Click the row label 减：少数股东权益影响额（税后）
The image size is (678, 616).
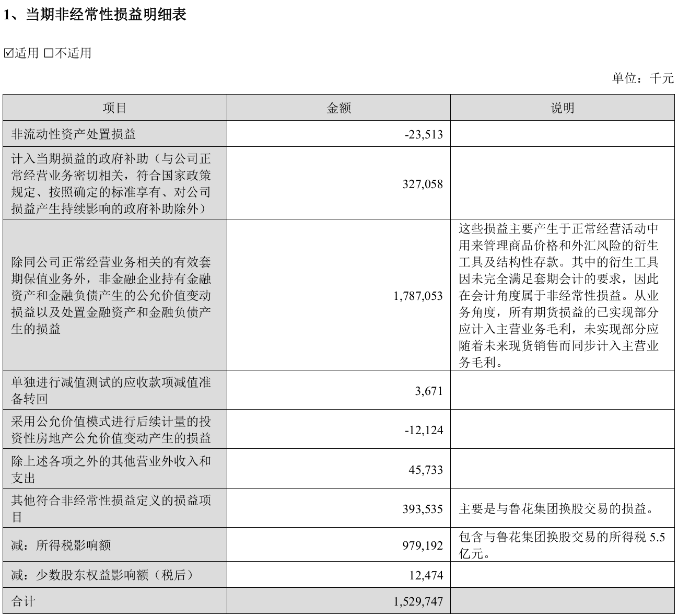[104, 575]
